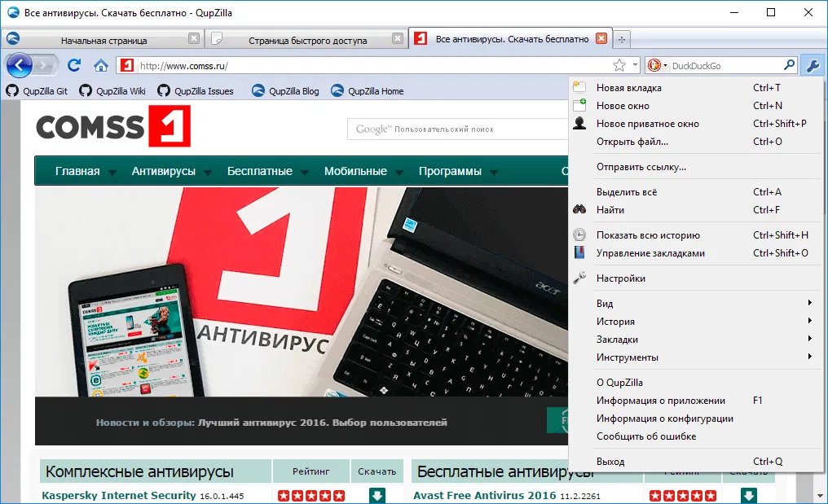Open Управление закладками
The image size is (828, 504).
pos(696,253)
